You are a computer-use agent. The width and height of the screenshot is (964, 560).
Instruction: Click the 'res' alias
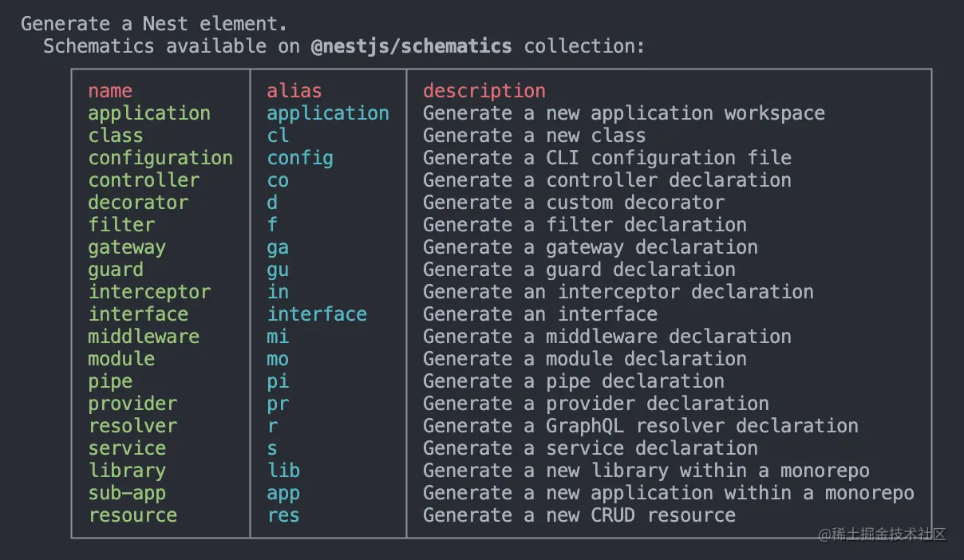pyautogui.click(x=283, y=515)
